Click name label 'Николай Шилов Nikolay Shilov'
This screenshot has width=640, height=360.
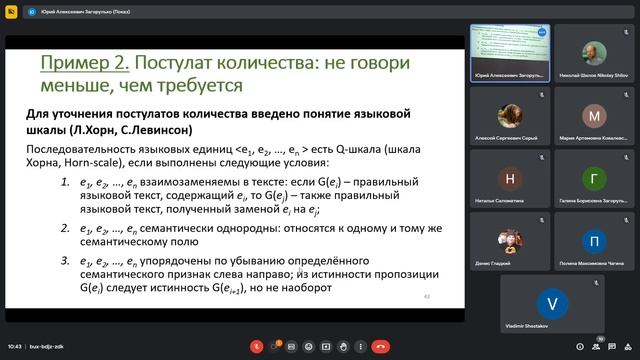593,76
